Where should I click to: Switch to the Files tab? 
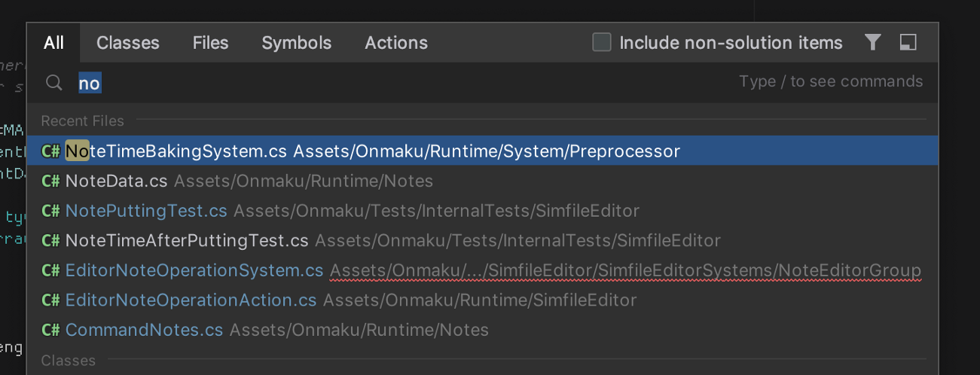[210, 43]
